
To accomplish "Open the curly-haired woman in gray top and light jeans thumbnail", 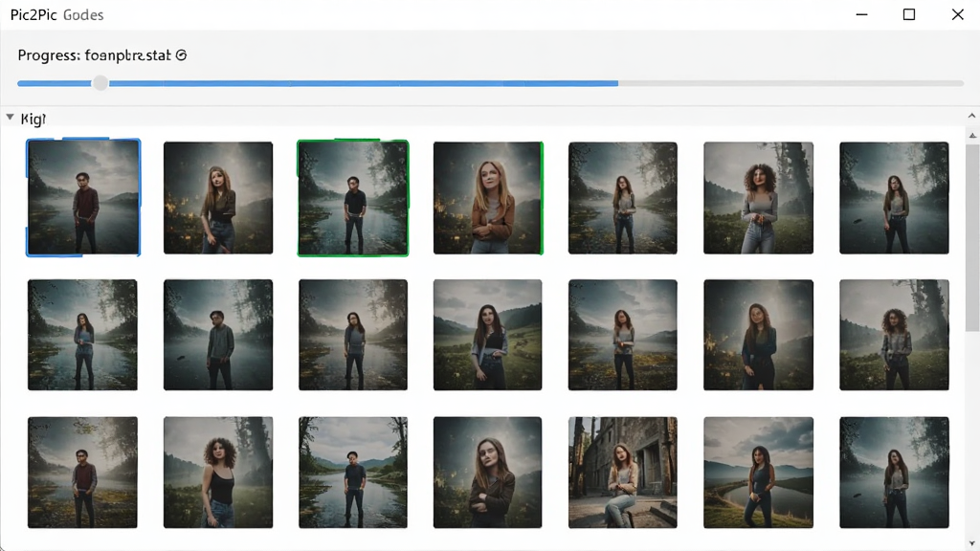I will click(x=759, y=197).
